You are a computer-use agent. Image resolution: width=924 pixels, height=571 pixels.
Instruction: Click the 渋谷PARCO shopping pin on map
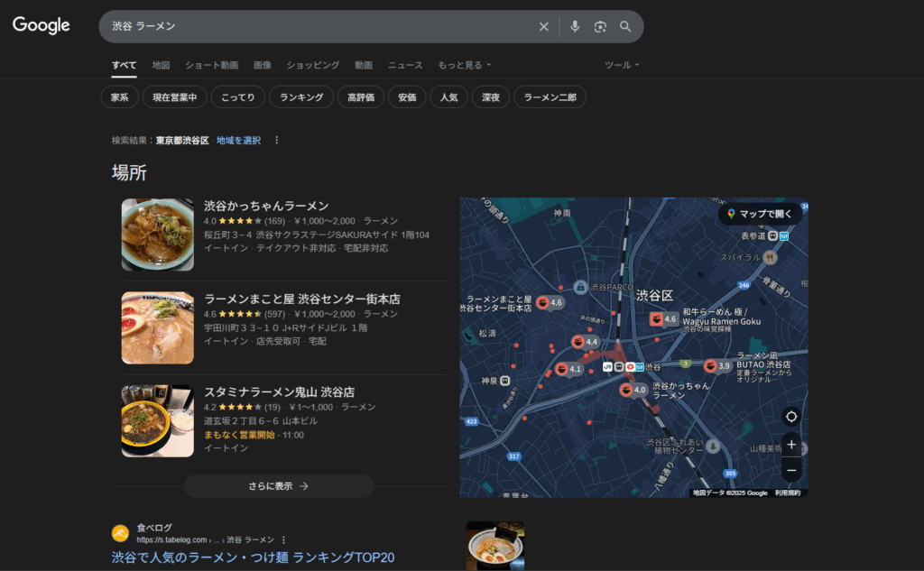(x=580, y=287)
